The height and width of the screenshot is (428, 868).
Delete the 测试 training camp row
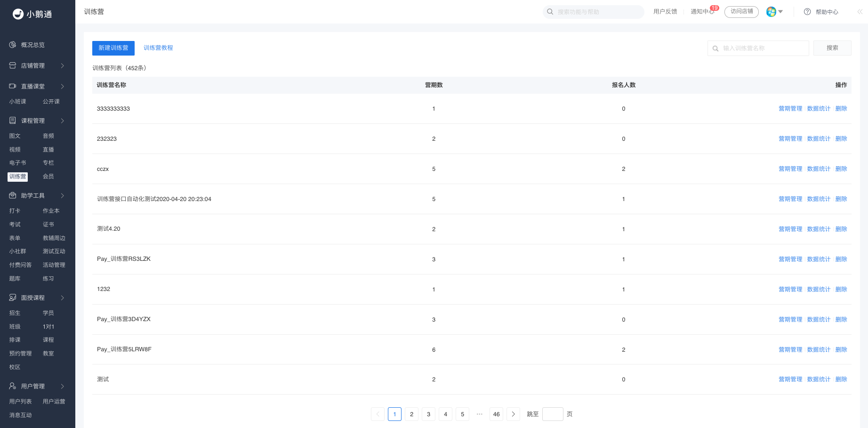pyautogui.click(x=841, y=380)
